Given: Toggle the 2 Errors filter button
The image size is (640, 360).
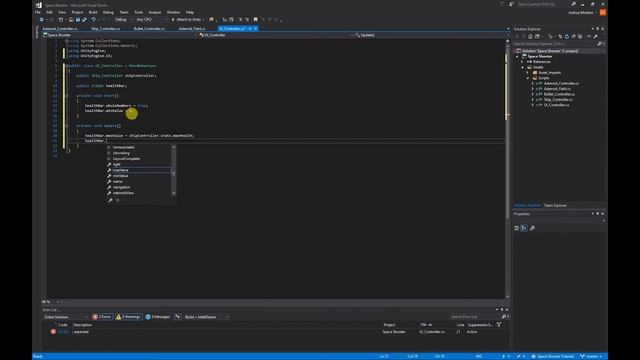Looking at the screenshot, I should pyautogui.click(x=102, y=317).
